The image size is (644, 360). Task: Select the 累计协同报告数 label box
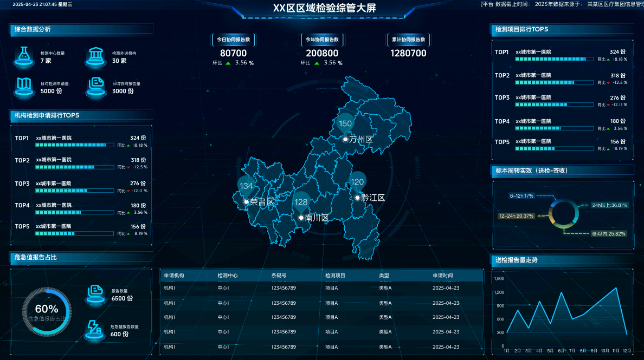[408, 40]
